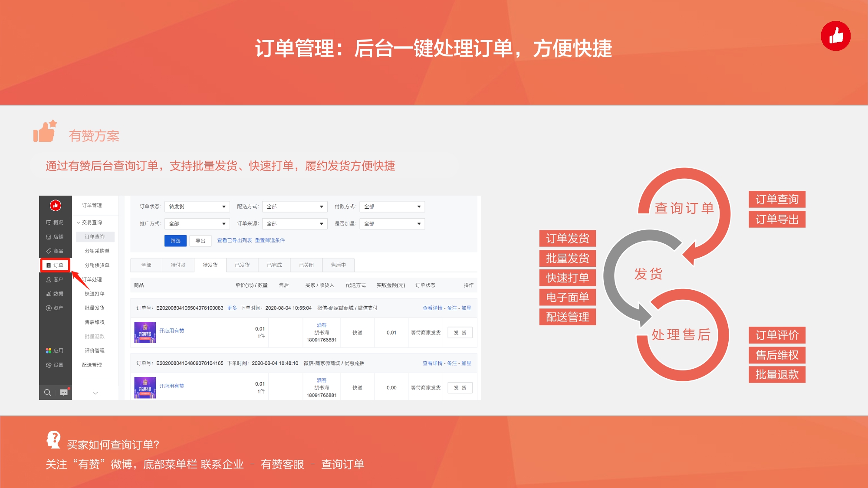Collapse the 交易查询 submenu group
Image resolution: width=868 pixels, height=488 pixels.
[x=89, y=223]
